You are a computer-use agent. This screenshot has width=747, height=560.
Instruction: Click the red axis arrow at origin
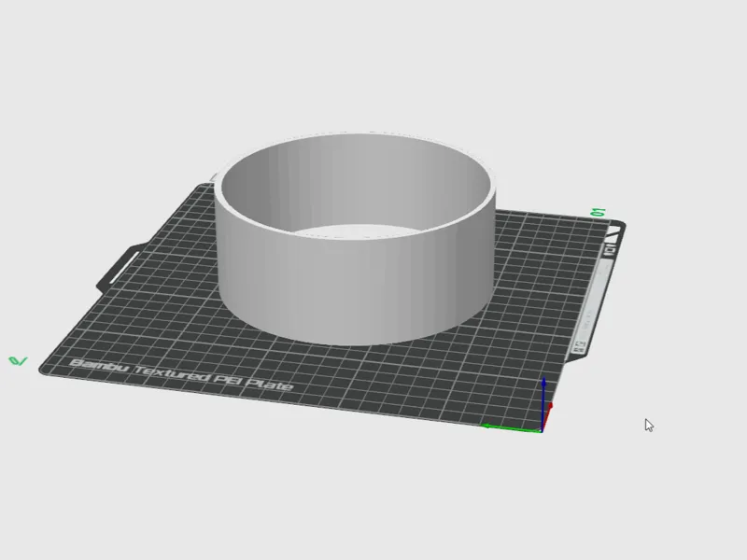(547, 416)
